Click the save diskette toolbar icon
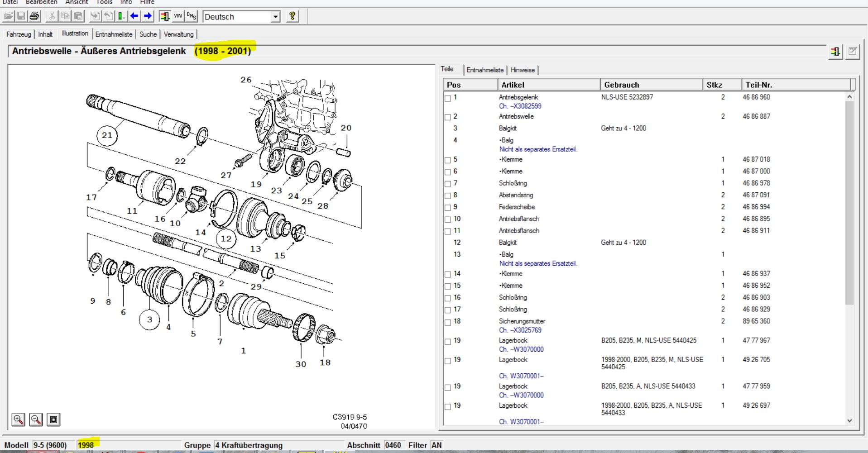Image resolution: width=868 pixels, height=453 pixels. 21,16
